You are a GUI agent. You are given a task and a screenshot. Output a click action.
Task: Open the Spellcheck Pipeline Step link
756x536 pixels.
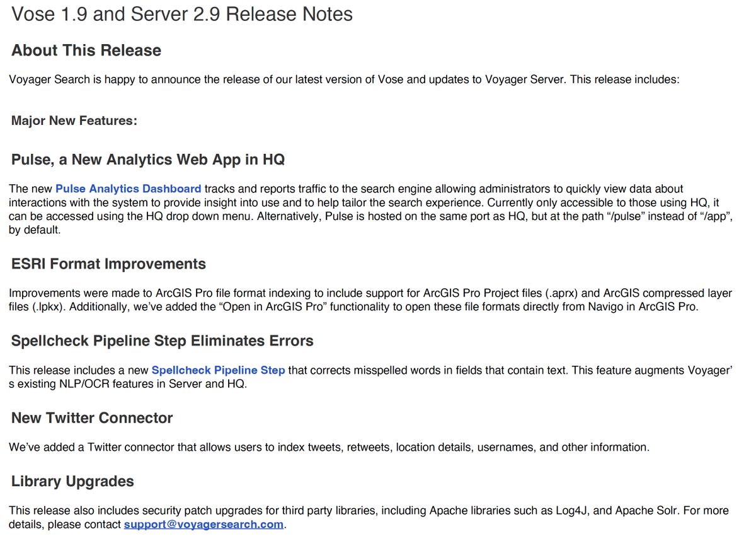coord(219,370)
